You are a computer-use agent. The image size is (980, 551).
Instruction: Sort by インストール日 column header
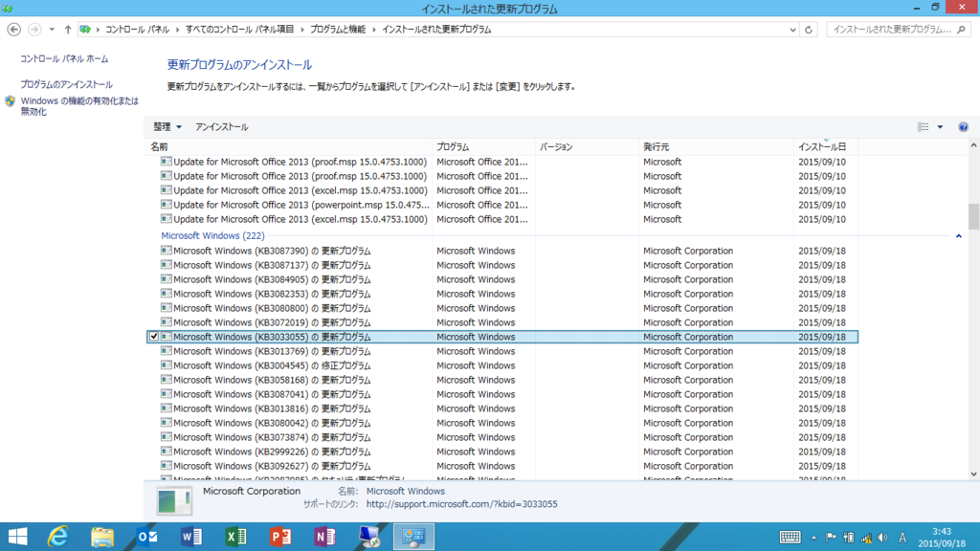click(826, 146)
